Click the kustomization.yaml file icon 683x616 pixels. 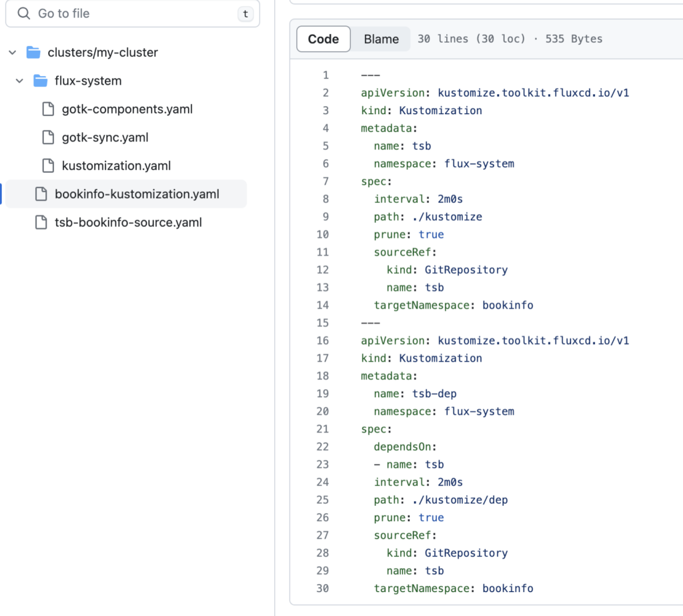48,166
